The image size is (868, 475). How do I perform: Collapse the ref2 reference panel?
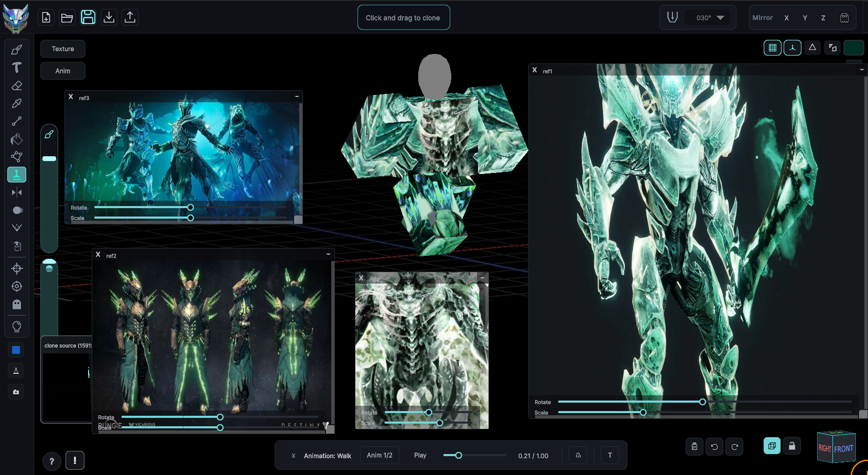click(328, 254)
